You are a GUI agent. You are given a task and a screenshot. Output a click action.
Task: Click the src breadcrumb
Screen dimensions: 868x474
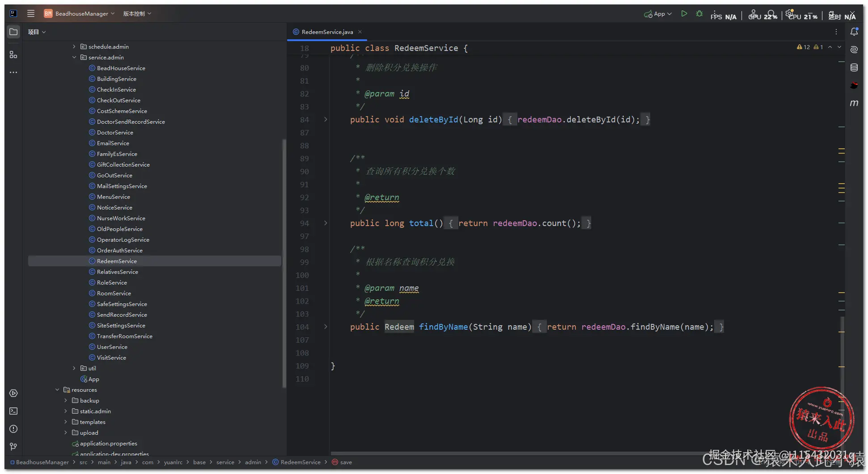coord(84,462)
